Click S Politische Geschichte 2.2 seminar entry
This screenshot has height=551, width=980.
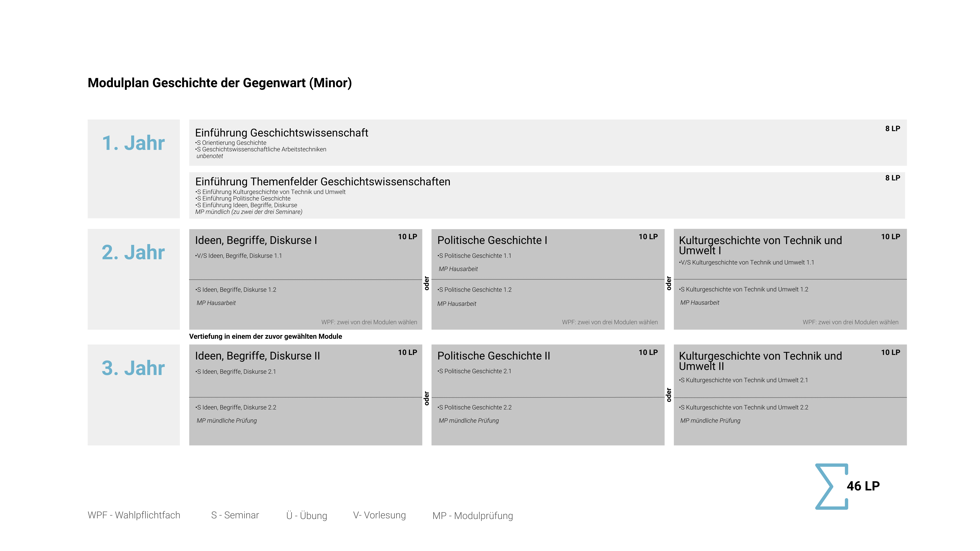click(x=474, y=407)
